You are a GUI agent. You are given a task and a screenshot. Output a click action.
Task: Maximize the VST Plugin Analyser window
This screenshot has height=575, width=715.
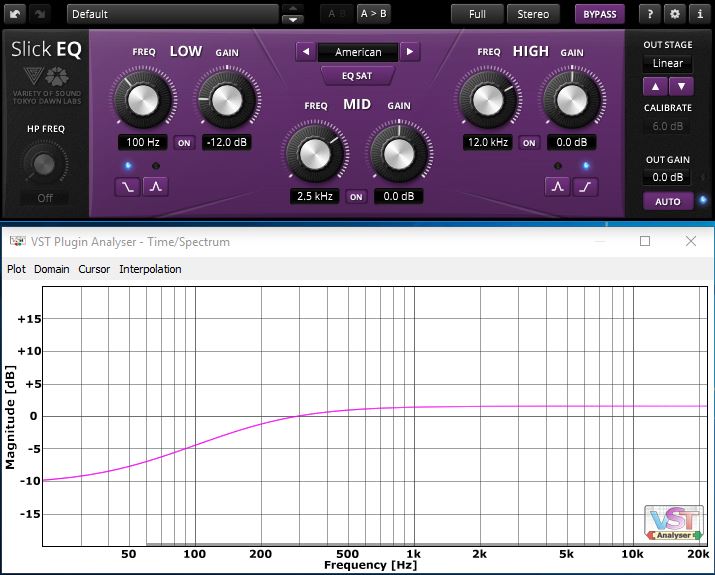pyautogui.click(x=645, y=241)
